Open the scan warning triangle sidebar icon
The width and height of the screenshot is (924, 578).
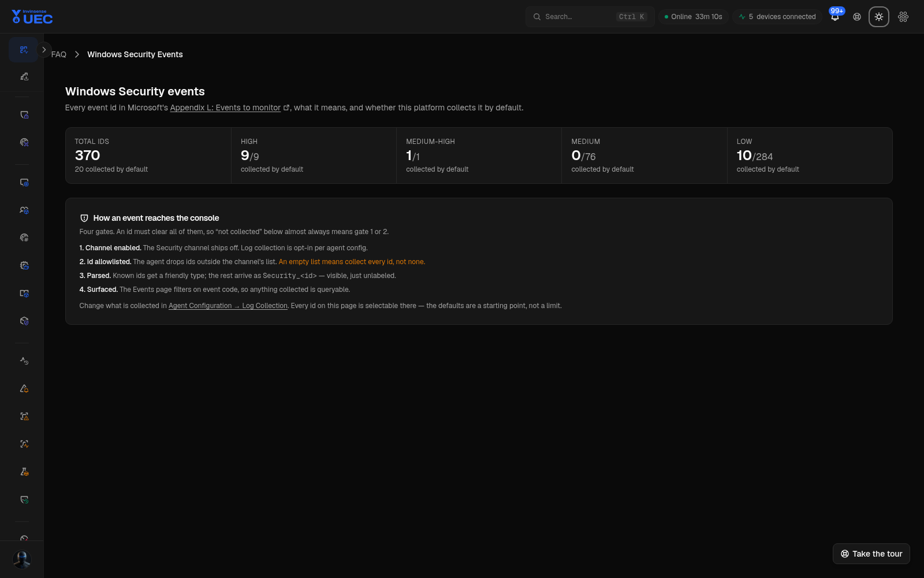pyautogui.click(x=24, y=416)
